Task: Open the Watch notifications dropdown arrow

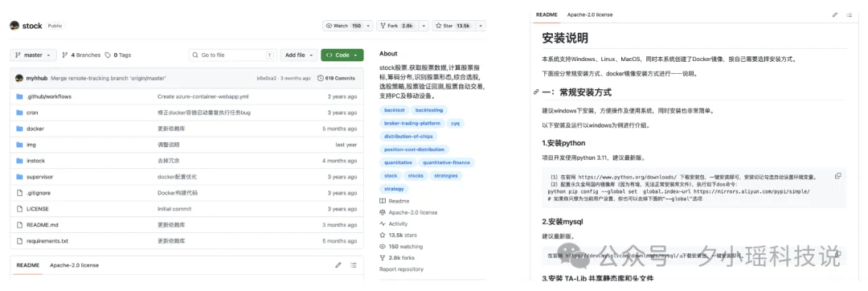Action: [x=369, y=26]
